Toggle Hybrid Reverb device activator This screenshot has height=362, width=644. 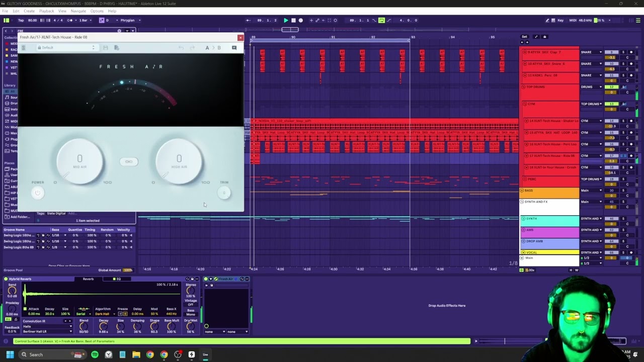click(x=6, y=279)
